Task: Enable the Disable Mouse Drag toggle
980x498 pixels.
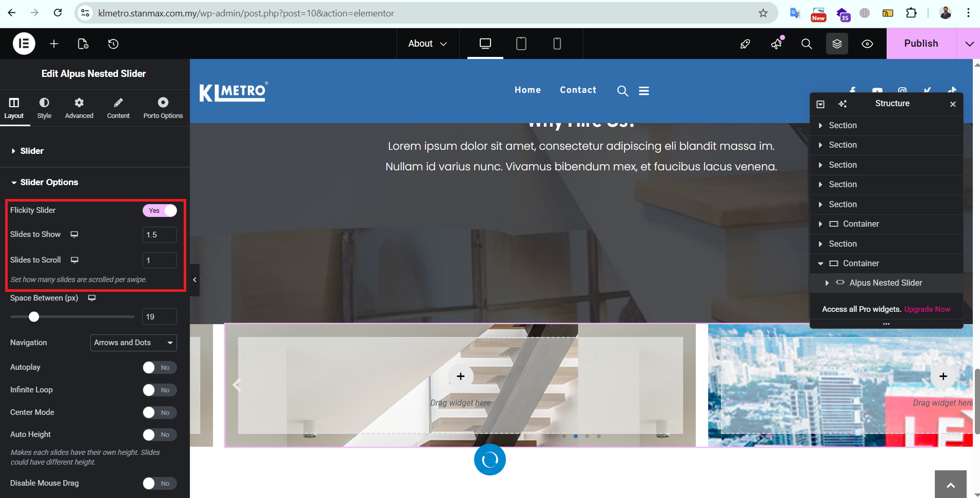Action: coord(160,483)
